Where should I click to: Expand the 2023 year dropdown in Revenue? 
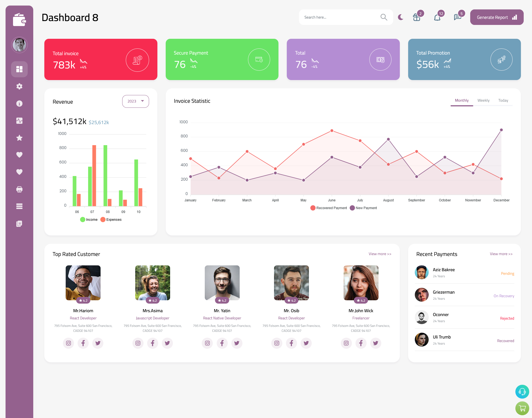135,101
